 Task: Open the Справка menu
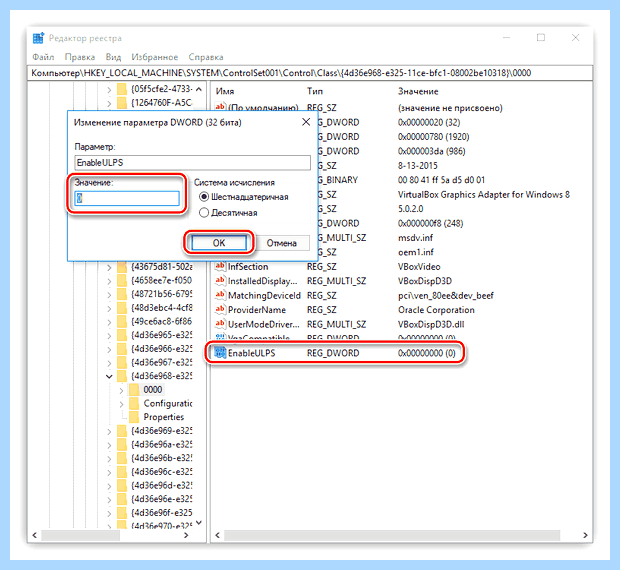tap(206, 57)
